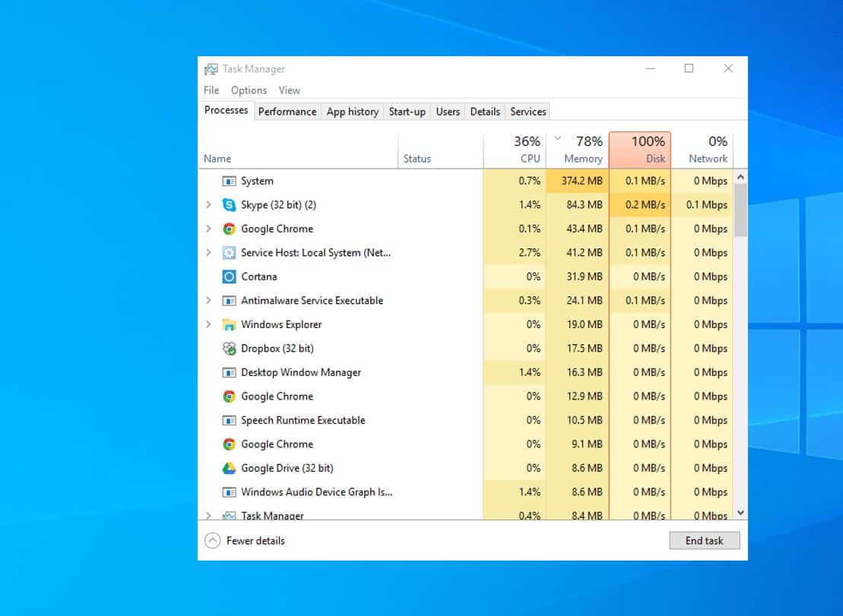Image resolution: width=843 pixels, height=616 pixels.
Task: Switch to the App history tab
Action: tap(353, 112)
